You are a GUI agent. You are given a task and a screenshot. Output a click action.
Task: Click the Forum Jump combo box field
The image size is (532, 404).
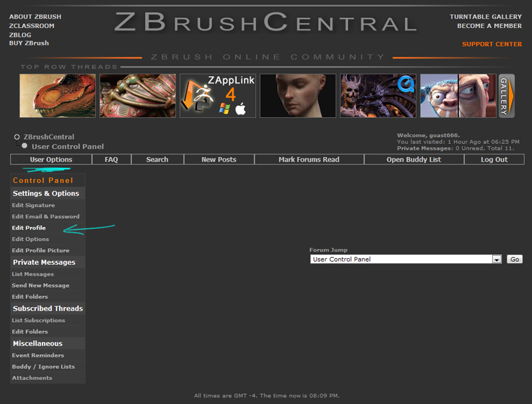[406, 260]
